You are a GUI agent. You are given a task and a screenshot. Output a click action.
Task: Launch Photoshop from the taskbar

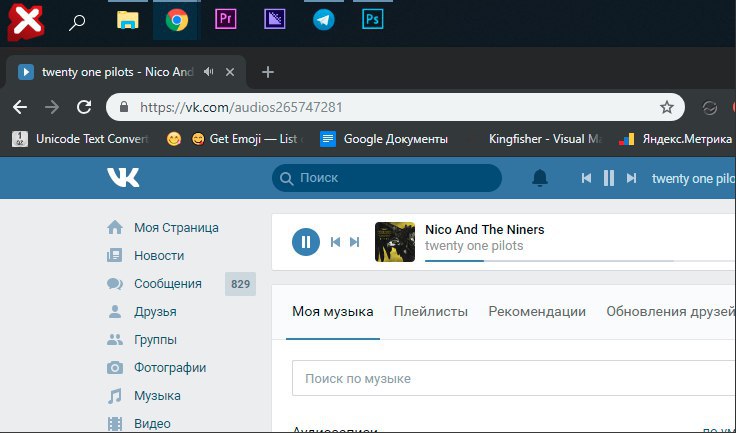(373, 19)
